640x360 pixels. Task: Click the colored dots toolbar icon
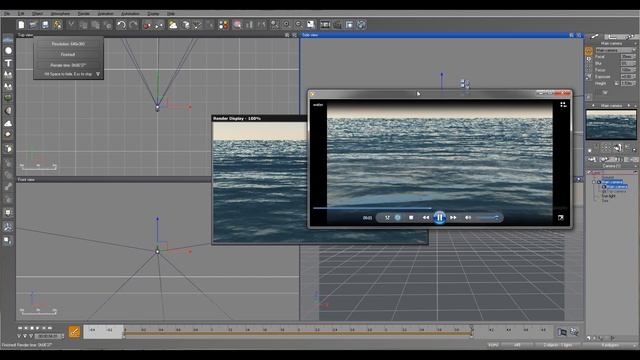pyautogui.click(x=223, y=25)
